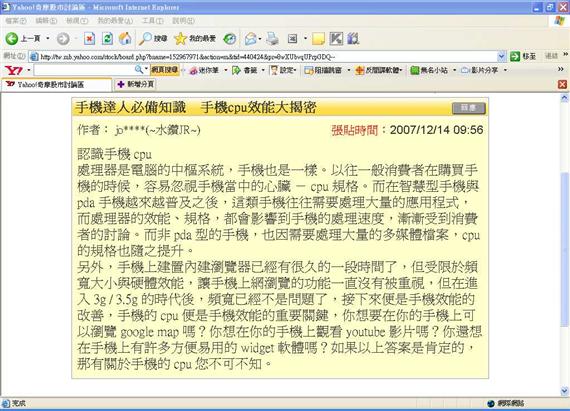
Task: Stop loading with the red X icon
Action: (x=89, y=39)
